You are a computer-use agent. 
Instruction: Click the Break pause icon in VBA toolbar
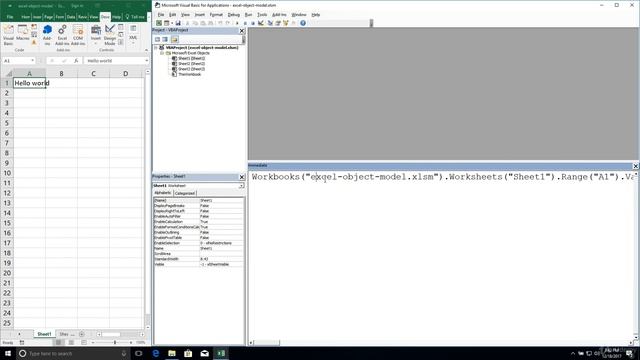pyautogui.click(x=245, y=23)
